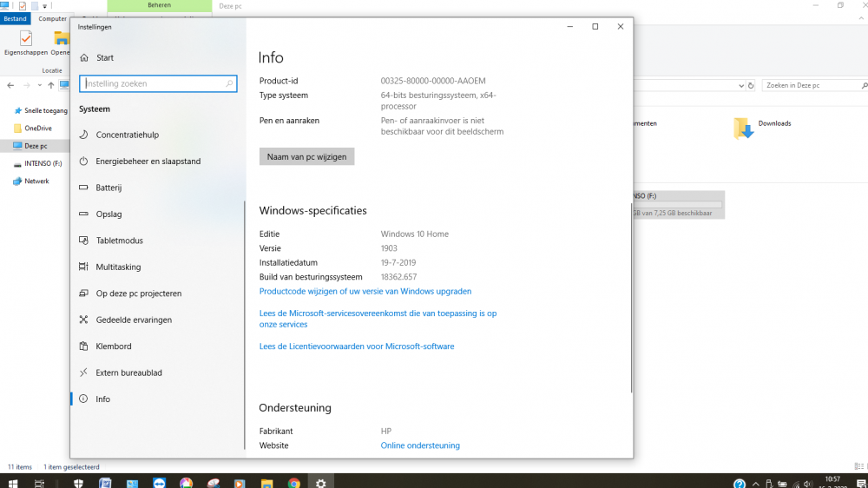Show hidden system tray icons

pyautogui.click(x=756, y=485)
